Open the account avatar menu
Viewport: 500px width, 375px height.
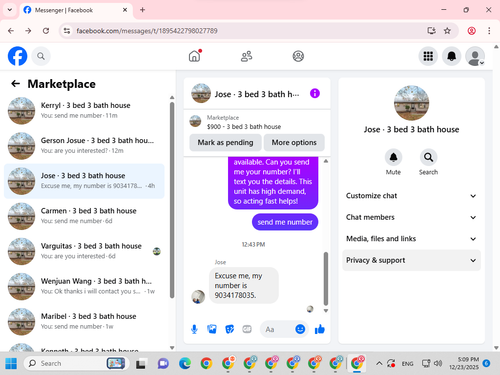pos(475,56)
